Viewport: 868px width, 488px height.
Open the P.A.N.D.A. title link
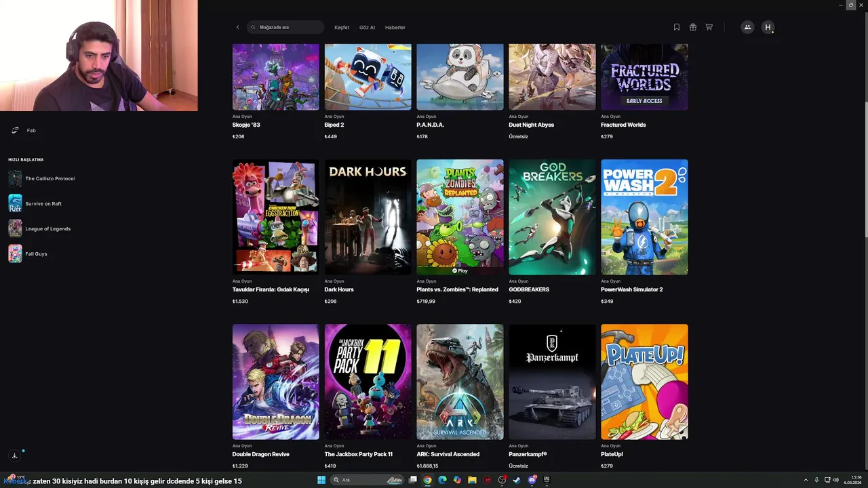pyautogui.click(x=431, y=125)
